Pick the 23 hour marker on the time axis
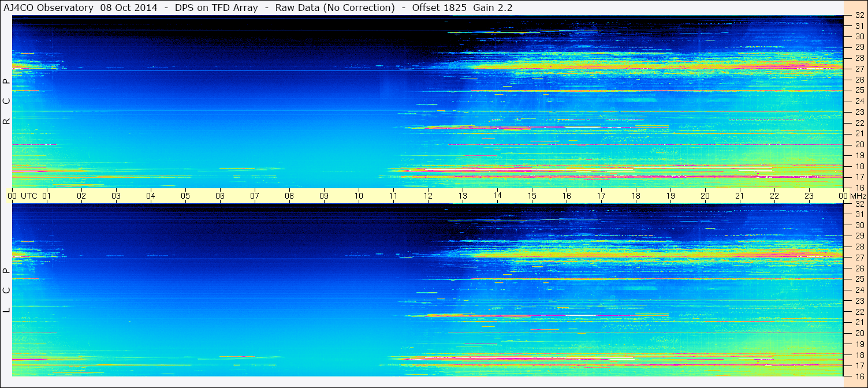Viewport: 868px width, 388px height. click(x=809, y=196)
